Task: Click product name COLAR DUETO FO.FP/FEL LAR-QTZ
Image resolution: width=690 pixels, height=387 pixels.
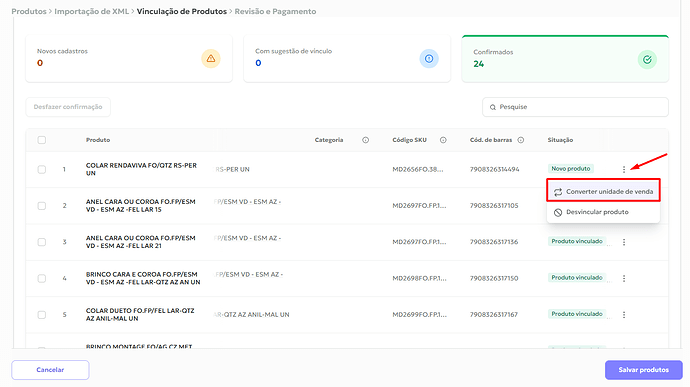Action: (x=140, y=315)
